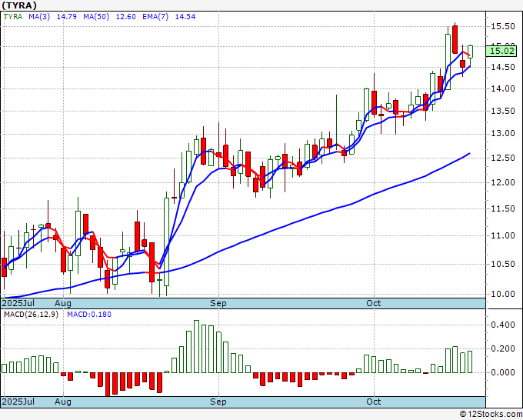Click Oct on the price chart axis
The height and width of the screenshot is (420, 523).
point(374,303)
